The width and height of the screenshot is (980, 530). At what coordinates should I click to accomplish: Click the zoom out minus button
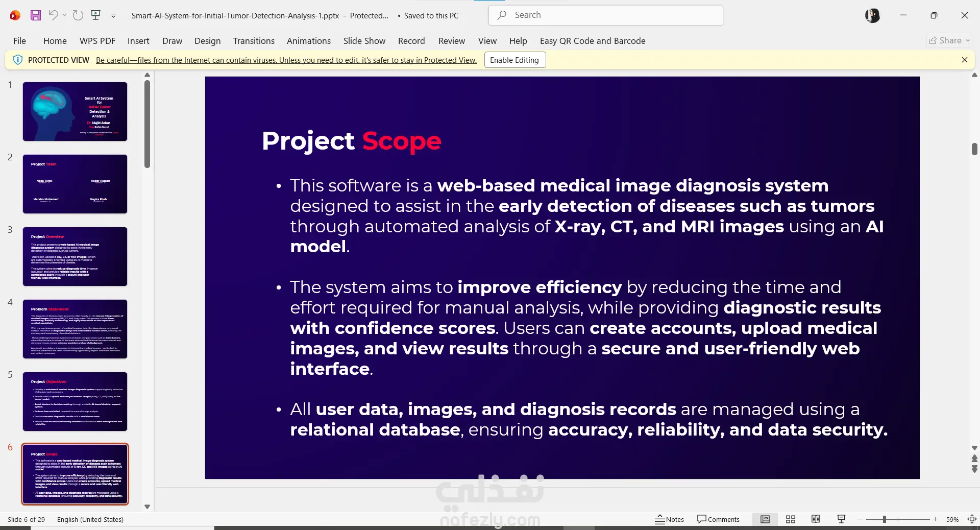(861, 519)
